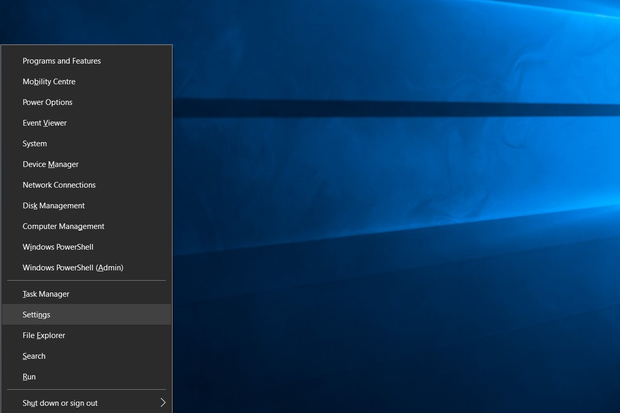Viewport: 620px width, 413px height.
Task: Select Mobility Centre from the menu
Action: point(87,81)
